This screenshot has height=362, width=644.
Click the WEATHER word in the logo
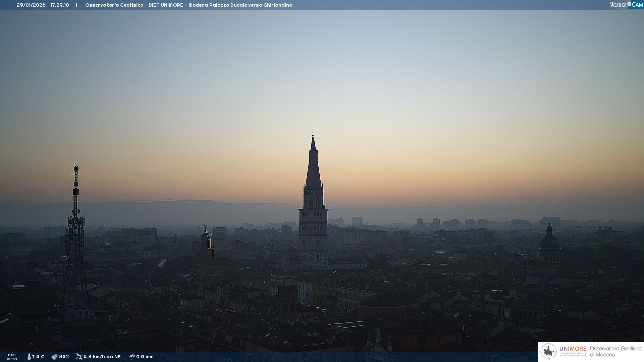[618, 5]
